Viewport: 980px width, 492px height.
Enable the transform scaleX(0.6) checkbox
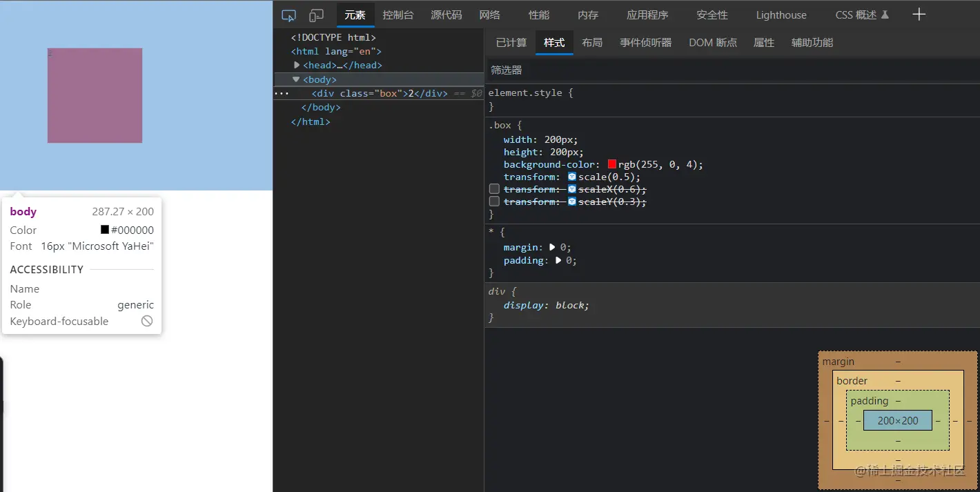[x=494, y=189]
